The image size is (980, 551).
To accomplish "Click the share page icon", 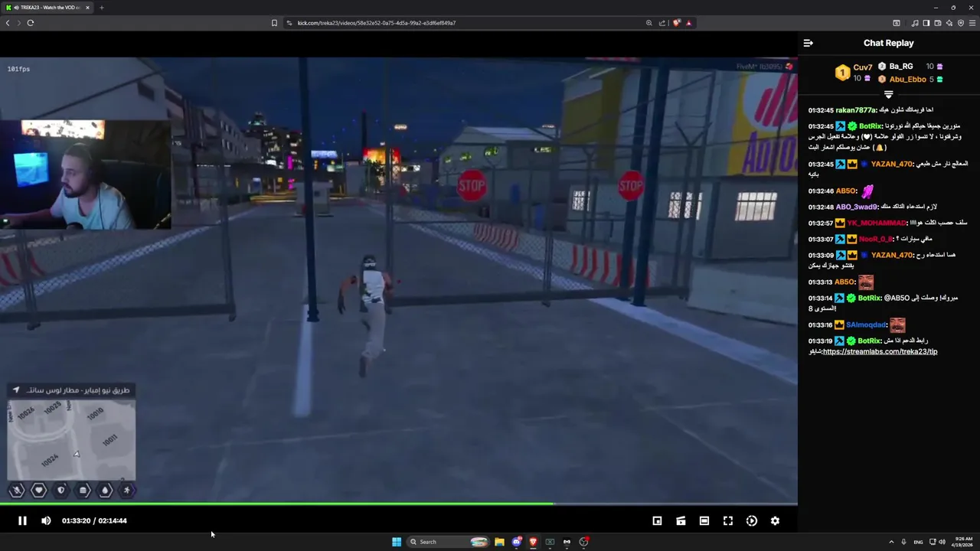I will click(x=662, y=23).
